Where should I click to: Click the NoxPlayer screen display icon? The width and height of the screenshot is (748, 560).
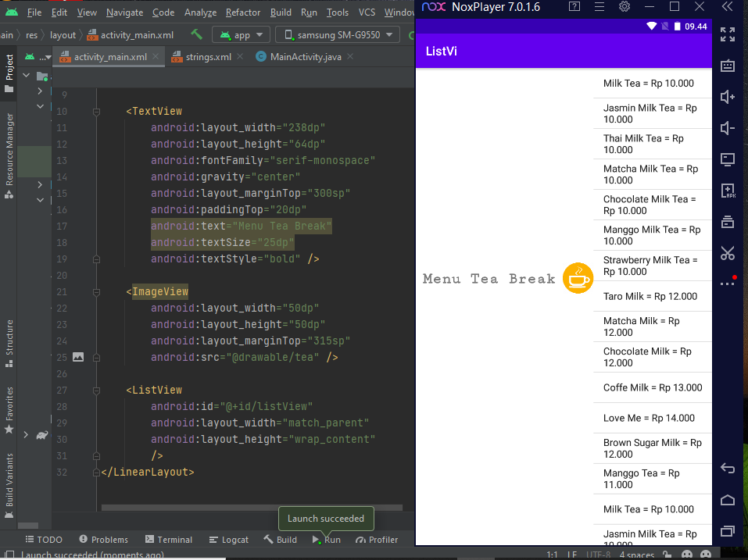[x=728, y=159]
